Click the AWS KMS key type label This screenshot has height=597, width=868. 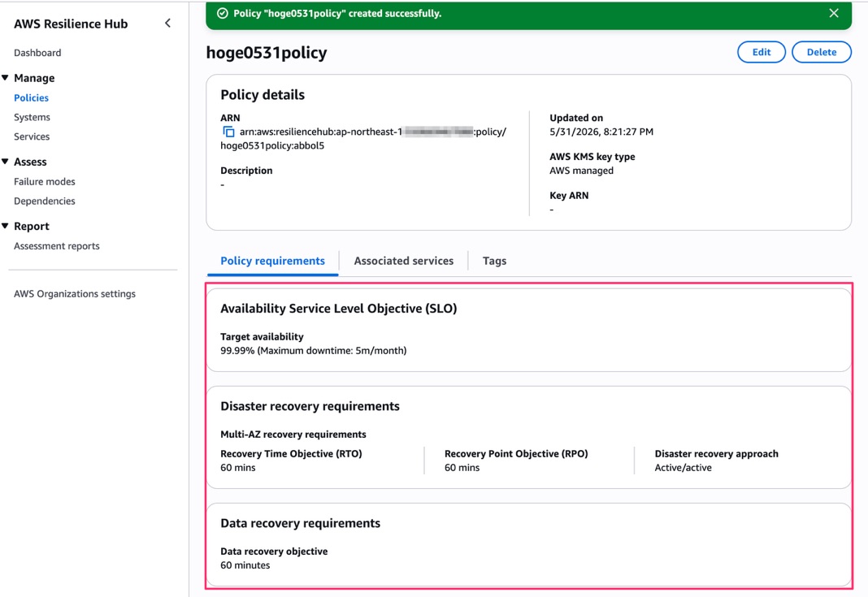pos(592,157)
